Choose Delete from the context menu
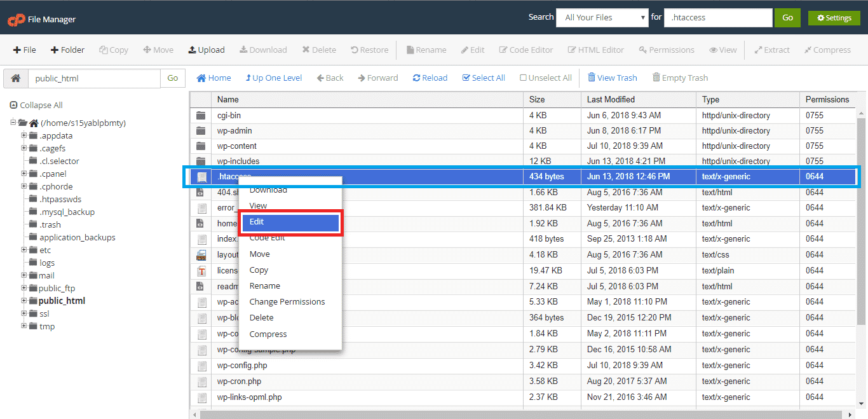This screenshot has width=868, height=419. tap(261, 318)
